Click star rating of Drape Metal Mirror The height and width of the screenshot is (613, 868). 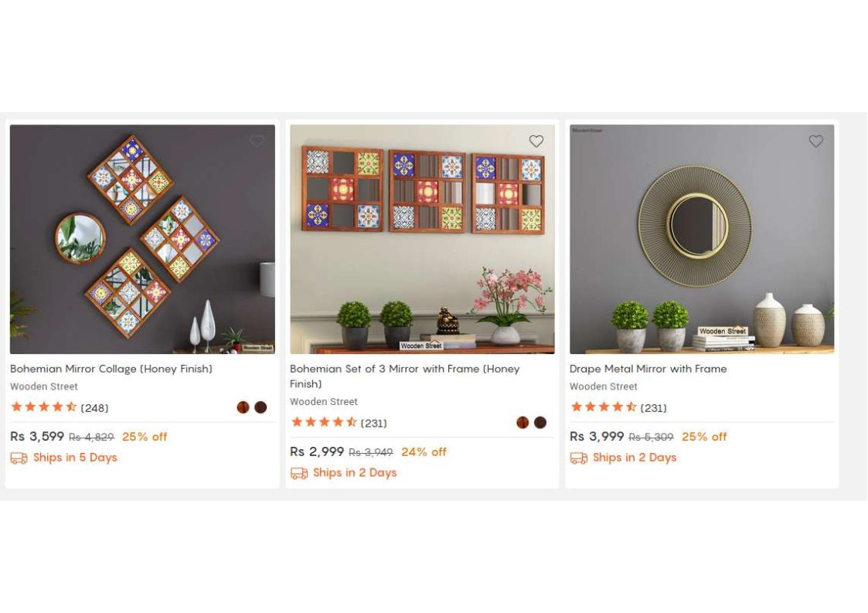604,407
